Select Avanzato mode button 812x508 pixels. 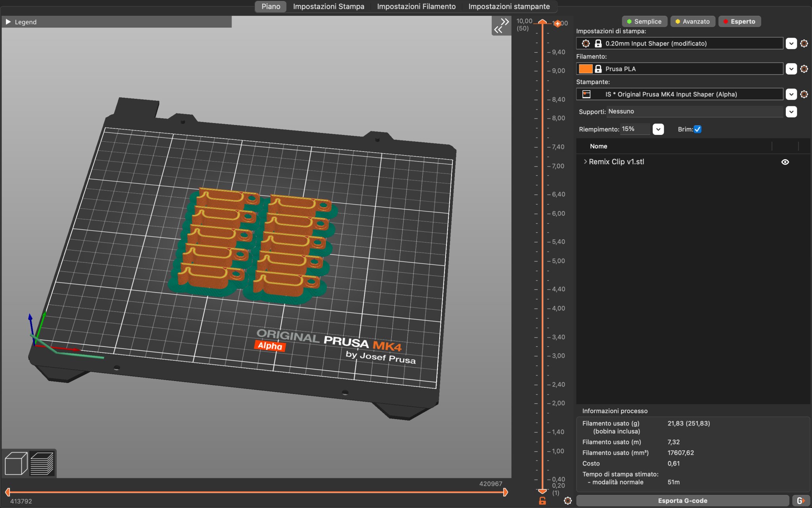coord(692,21)
